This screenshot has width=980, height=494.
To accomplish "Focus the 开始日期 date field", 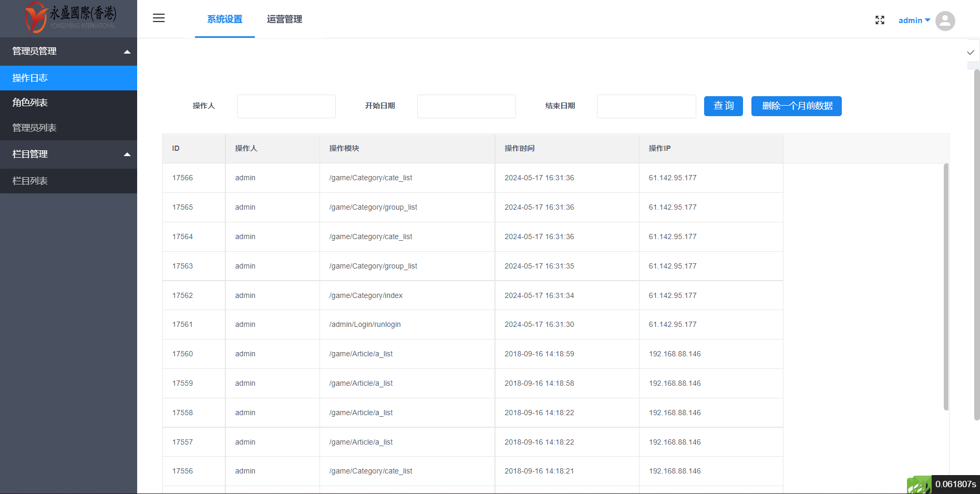I will (x=467, y=106).
